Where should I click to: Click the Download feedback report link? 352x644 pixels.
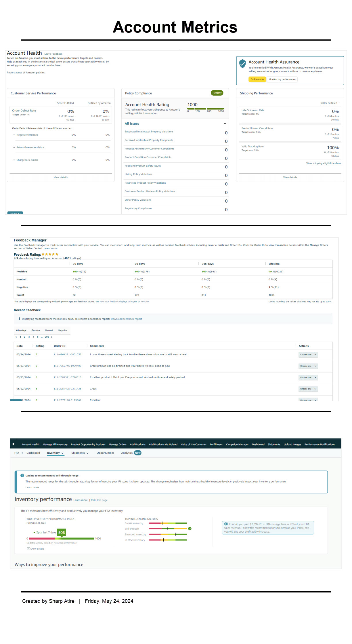click(x=126, y=319)
